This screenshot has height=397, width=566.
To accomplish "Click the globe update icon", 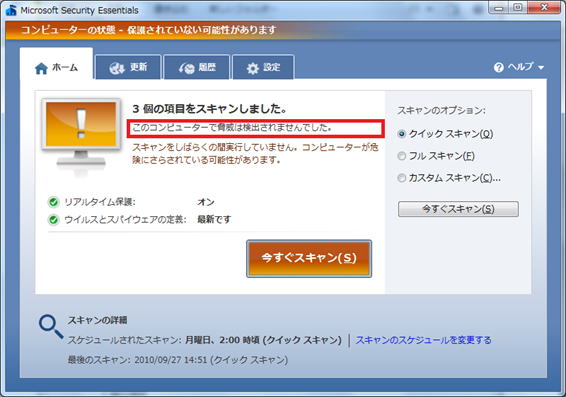I will [x=117, y=68].
